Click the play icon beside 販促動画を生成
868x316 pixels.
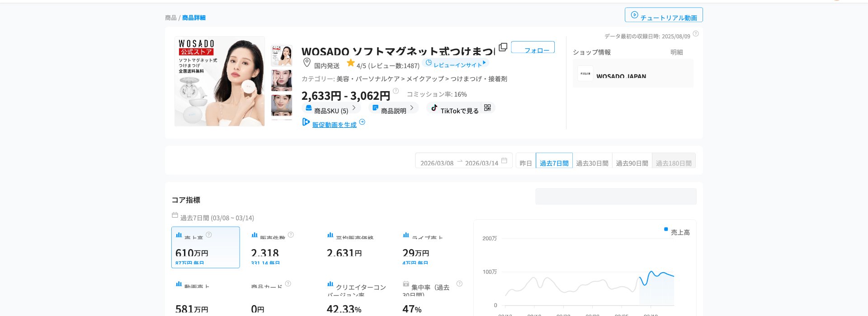point(306,122)
